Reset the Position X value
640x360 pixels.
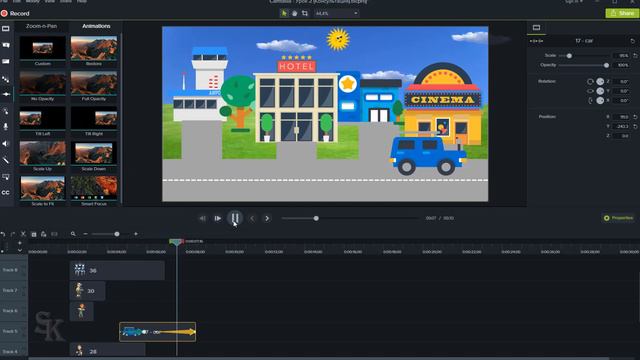[636, 117]
